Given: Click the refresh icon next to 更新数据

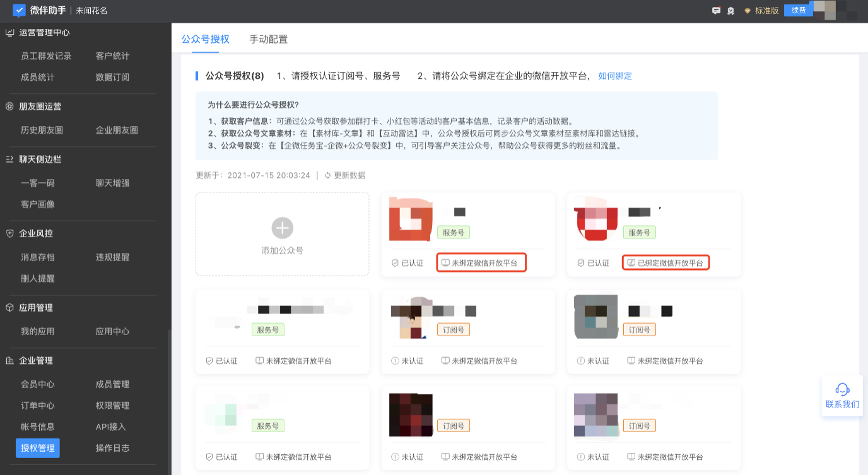Looking at the screenshot, I should click(327, 175).
